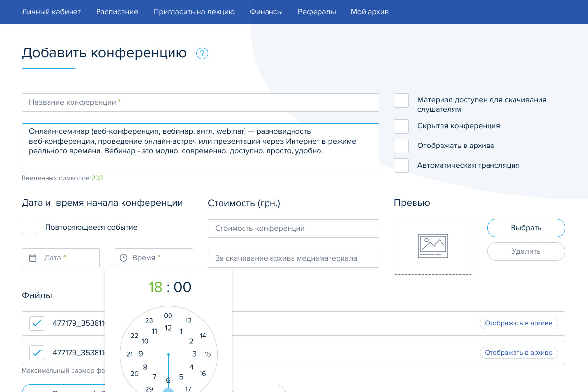Select hour 15 on the clock dial
Image resolution: width=588 pixels, height=392 pixels.
point(207,354)
